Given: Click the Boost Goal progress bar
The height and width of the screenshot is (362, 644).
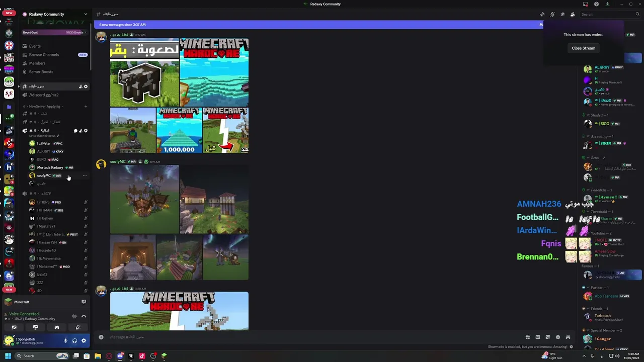Looking at the screenshot, I should [x=55, y=33].
